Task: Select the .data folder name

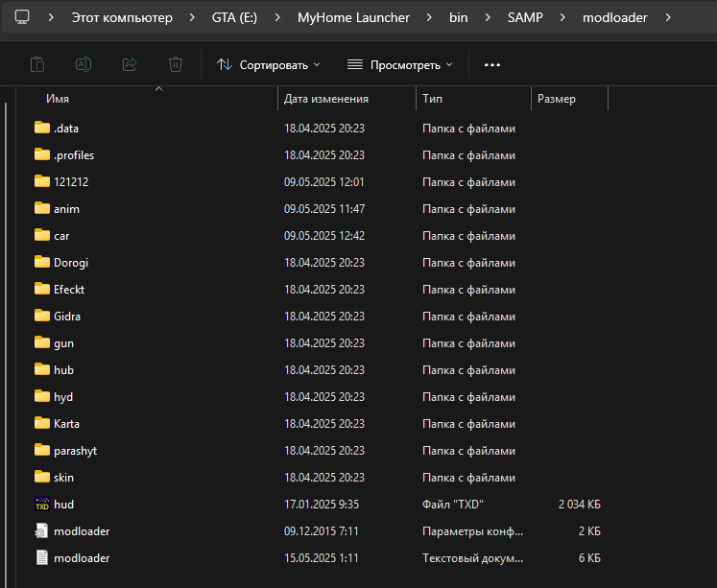Action: point(66,129)
